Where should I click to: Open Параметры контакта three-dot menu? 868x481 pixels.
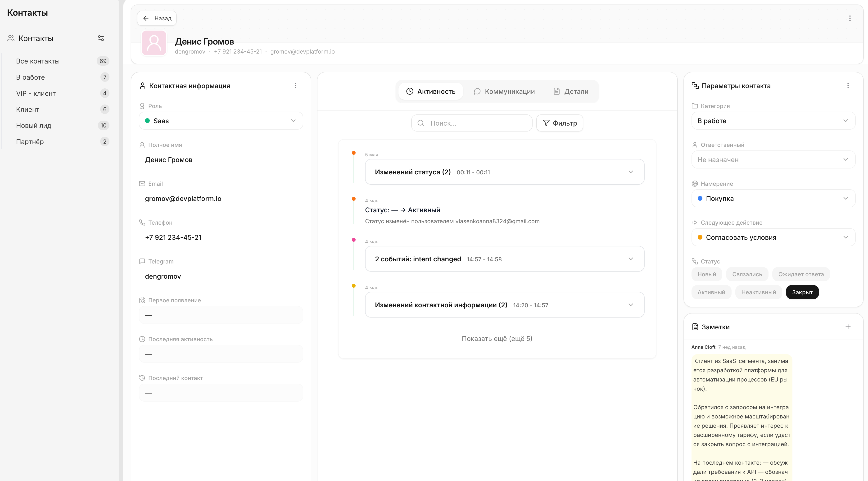[x=848, y=86]
